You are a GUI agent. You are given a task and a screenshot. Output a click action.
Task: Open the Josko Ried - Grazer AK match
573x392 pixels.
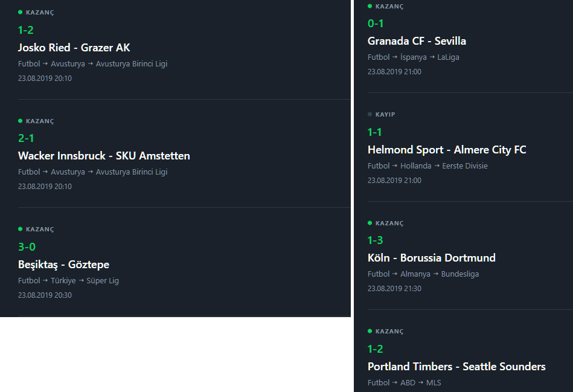pos(74,48)
